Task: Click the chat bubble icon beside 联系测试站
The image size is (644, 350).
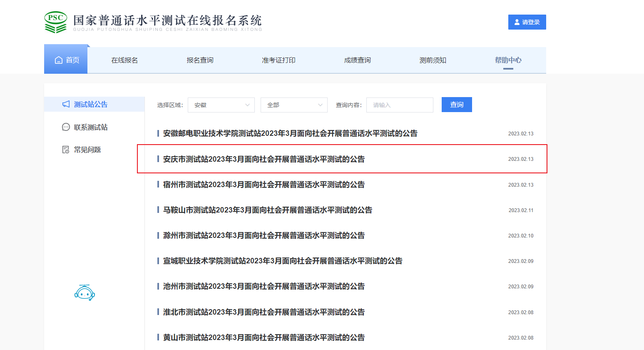Action: pyautogui.click(x=66, y=127)
